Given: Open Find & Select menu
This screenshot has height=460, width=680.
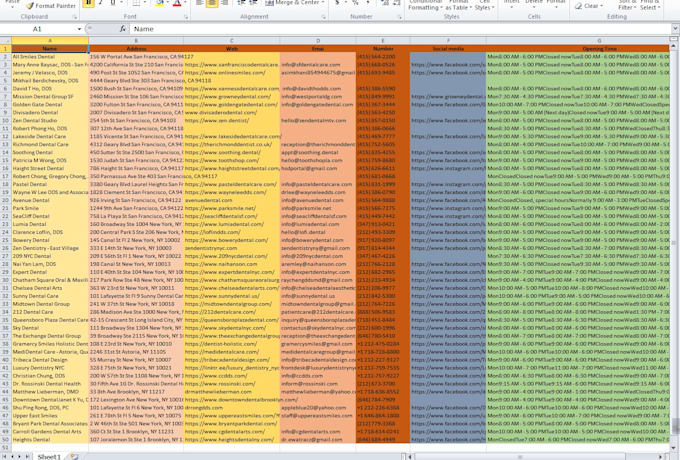Looking at the screenshot, I should [649, 5].
